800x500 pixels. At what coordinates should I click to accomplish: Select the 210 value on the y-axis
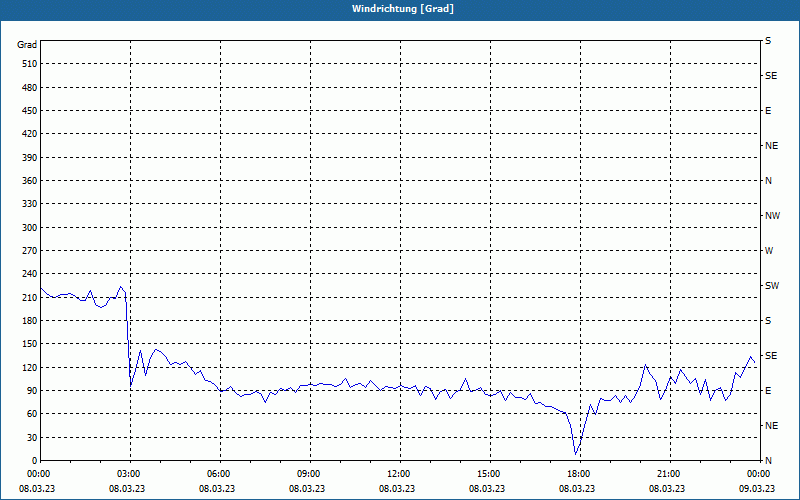[x=30, y=297]
